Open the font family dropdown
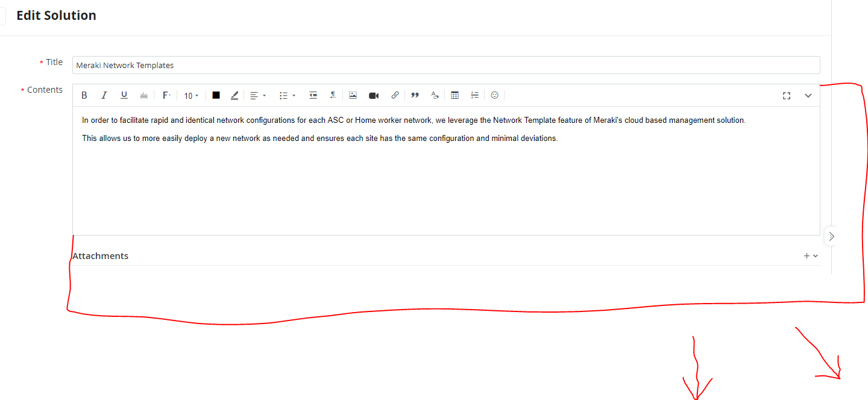The image size is (868, 400). 167,95
